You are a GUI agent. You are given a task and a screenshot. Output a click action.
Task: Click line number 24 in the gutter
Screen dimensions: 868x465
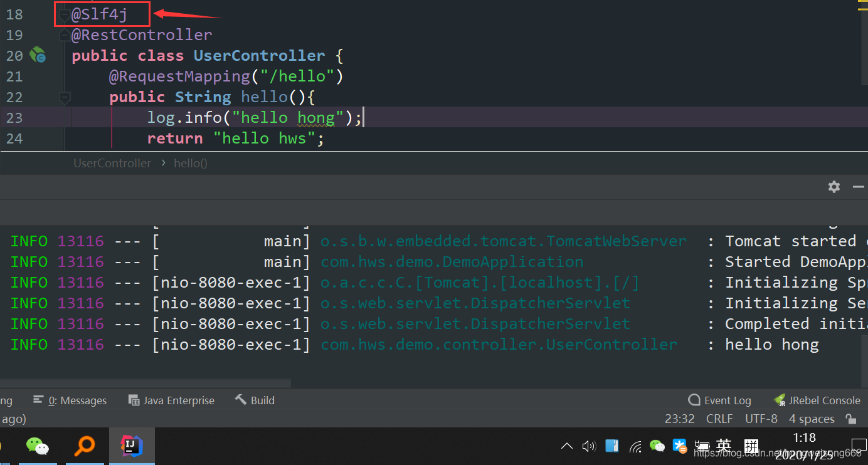(x=14, y=138)
